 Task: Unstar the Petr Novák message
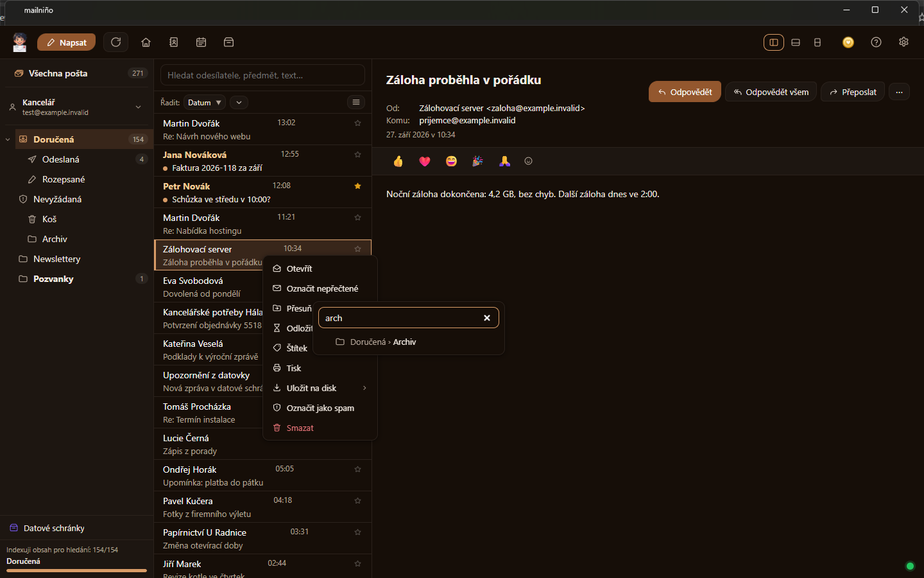pos(357,186)
